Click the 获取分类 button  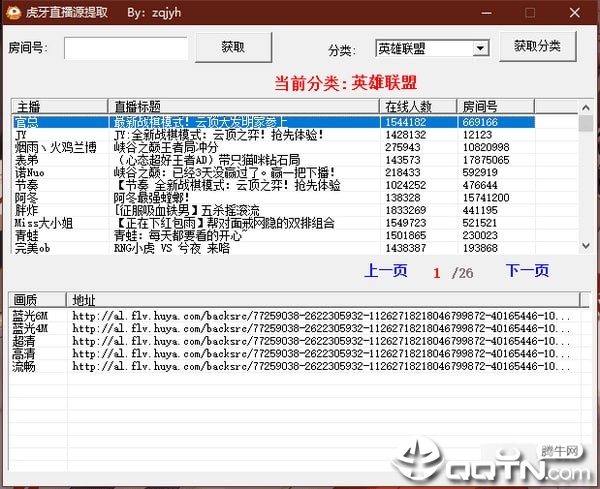(538, 47)
